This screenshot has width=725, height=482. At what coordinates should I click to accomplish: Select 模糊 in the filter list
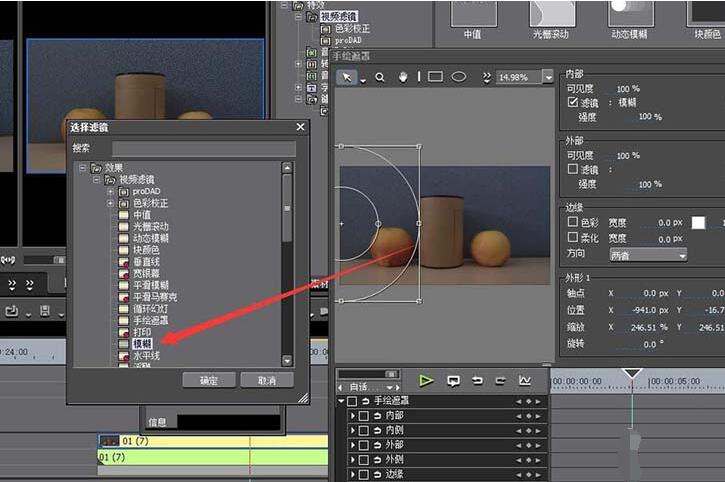click(x=141, y=343)
